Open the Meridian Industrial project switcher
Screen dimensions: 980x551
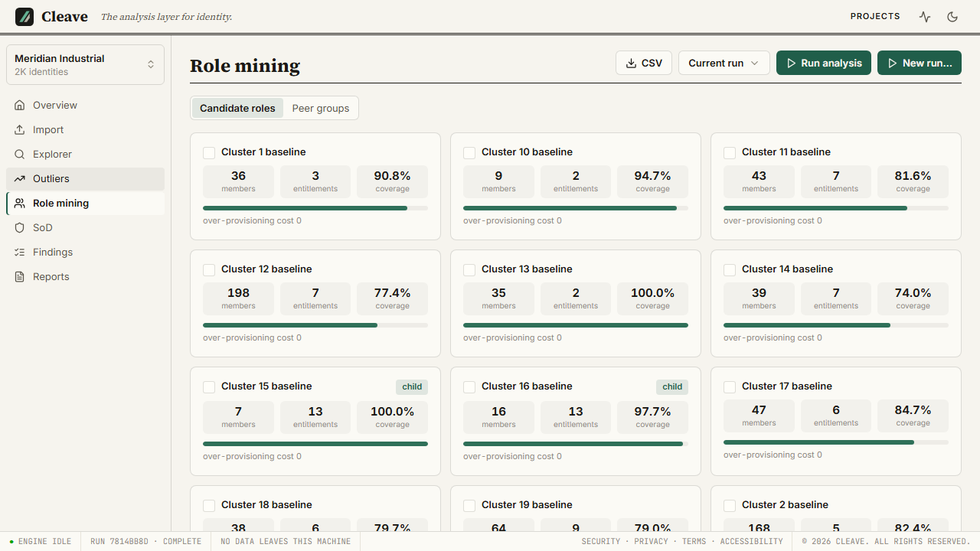tap(85, 64)
